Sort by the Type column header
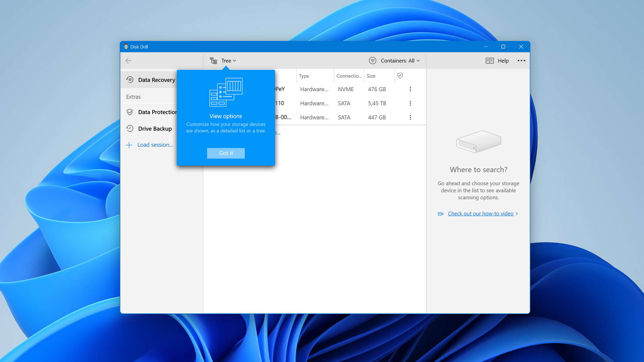Image resolution: width=644 pixels, height=362 pixels. (x=315, y=76)
